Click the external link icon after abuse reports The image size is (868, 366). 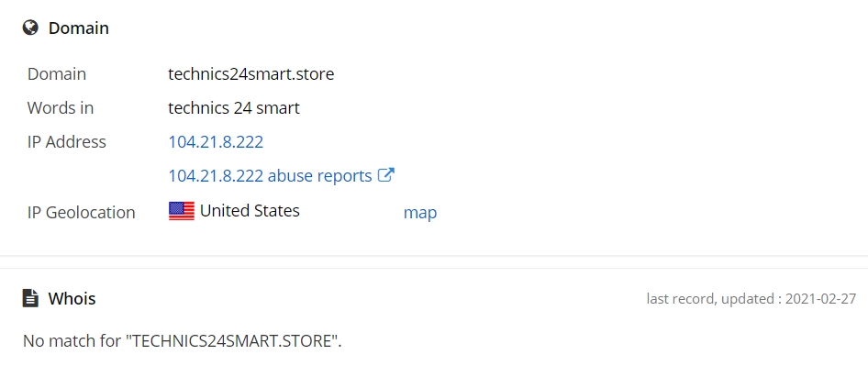coord(386,175)
